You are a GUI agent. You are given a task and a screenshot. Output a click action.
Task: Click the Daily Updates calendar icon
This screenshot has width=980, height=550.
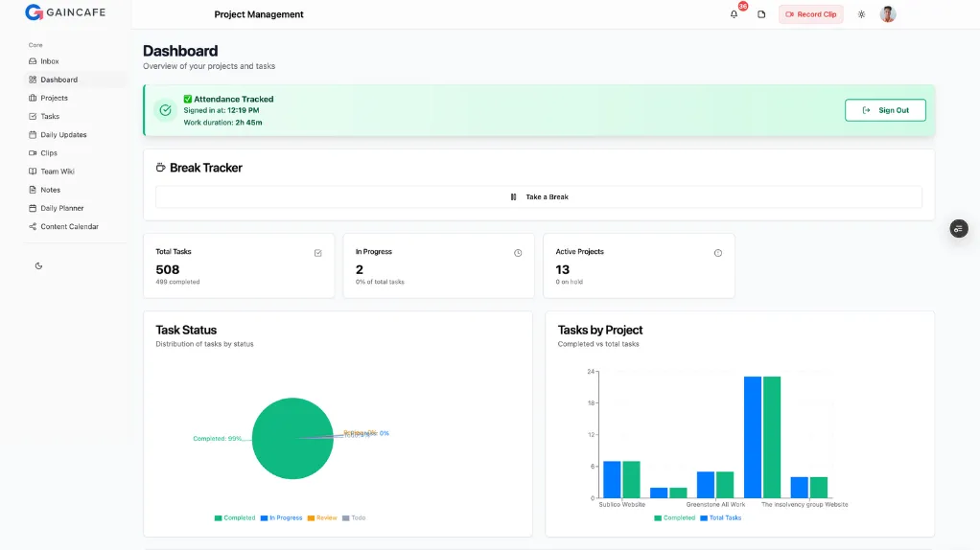(x=33, y=135)
